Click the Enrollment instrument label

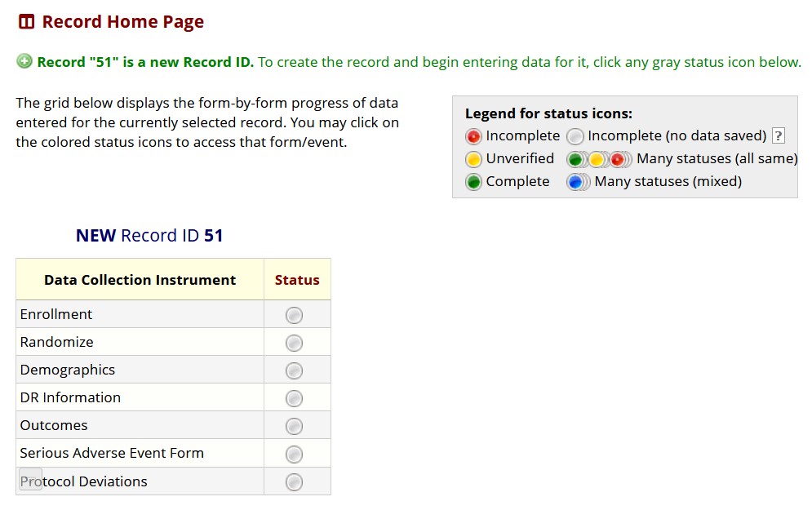click(x=56, y=314)
